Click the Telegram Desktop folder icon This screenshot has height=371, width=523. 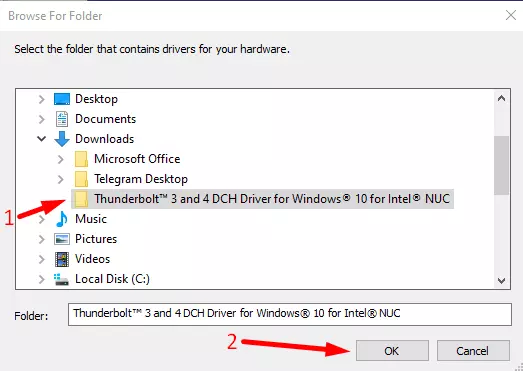[x=81, y=179]
